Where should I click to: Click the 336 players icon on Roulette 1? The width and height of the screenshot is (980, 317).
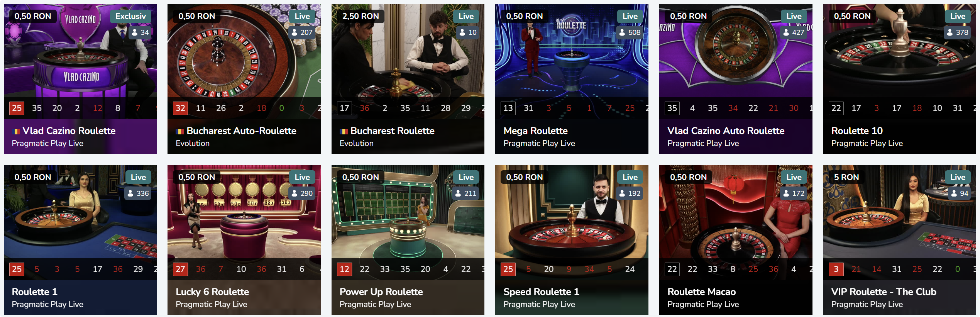(130, 193)
